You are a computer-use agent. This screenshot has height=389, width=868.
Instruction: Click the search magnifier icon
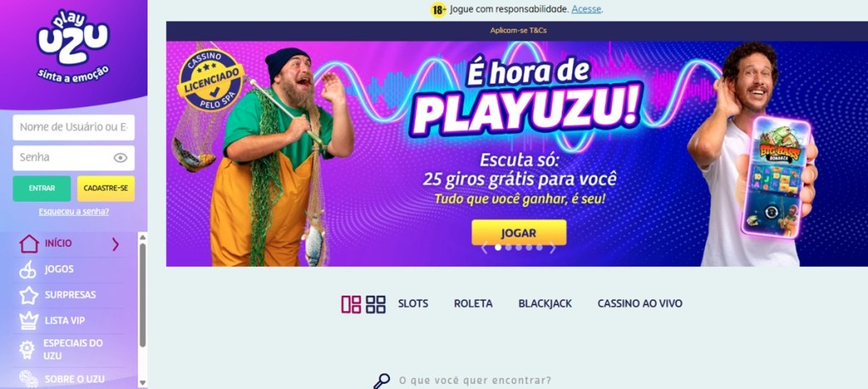[381, 381]
